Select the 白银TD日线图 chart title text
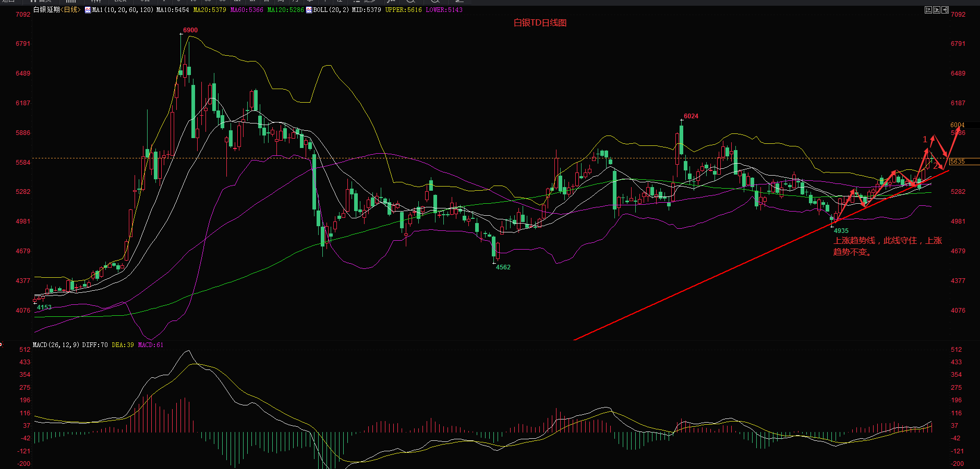The width and height of the screenshot is (980, 469). click(540, 23)
